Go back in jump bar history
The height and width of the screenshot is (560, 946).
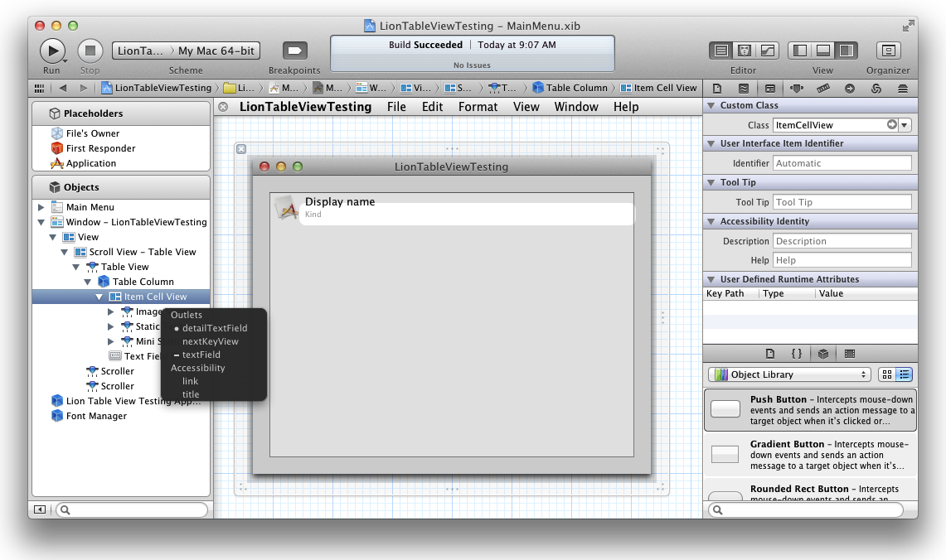[63, 88]
